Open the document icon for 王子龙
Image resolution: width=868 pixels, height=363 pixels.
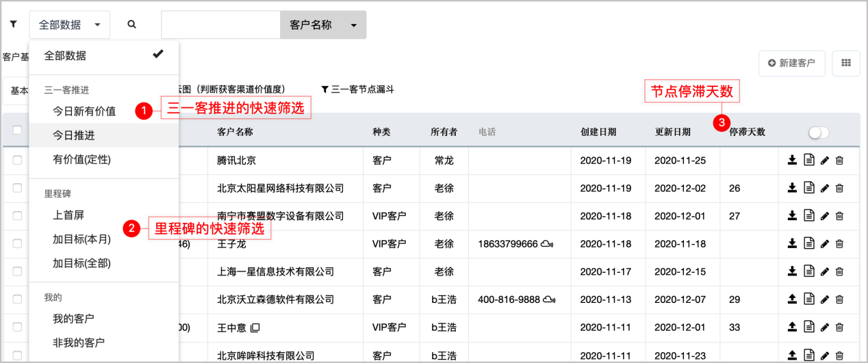click(808, 243)
